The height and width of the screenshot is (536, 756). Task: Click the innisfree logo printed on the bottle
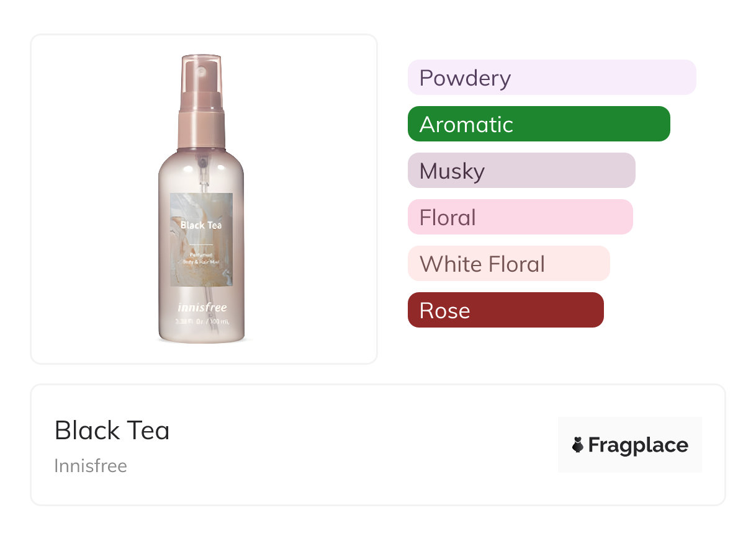point(201,308)
